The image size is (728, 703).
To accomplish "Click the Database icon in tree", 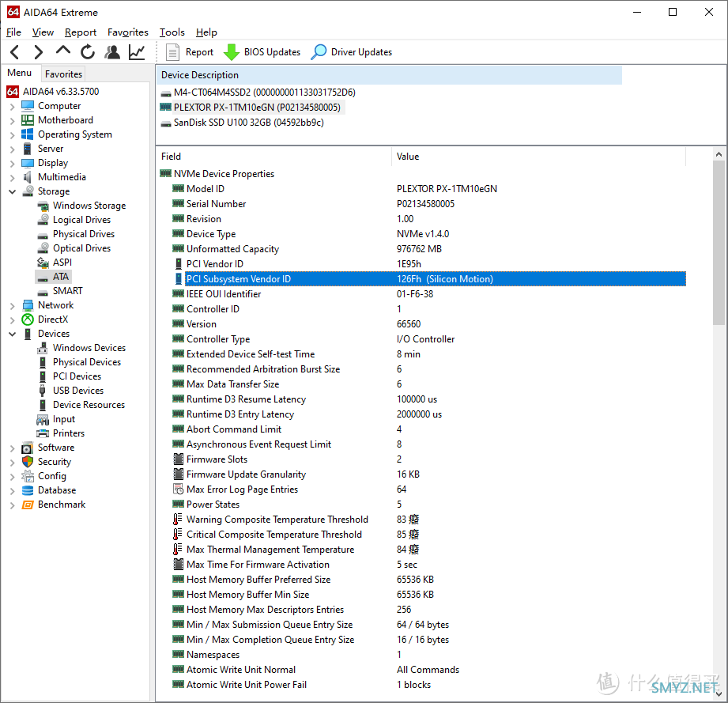I will tap(28, 490).
